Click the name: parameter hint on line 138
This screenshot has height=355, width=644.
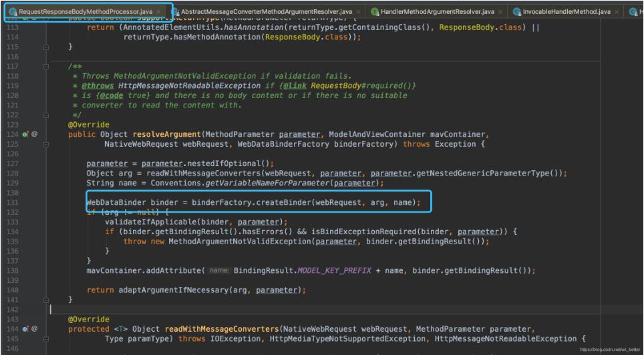218,271
